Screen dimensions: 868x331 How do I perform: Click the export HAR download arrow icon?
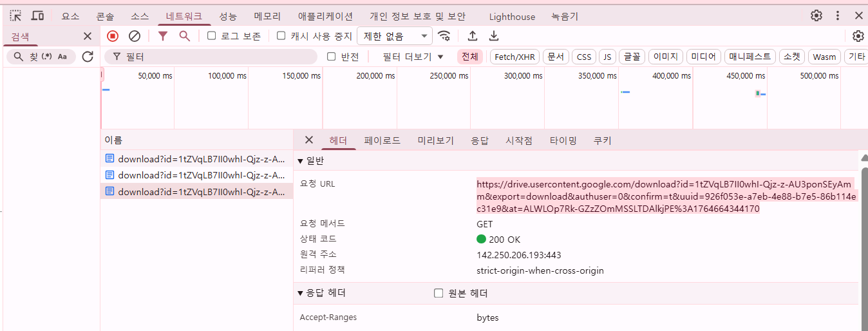pos(494,36)
